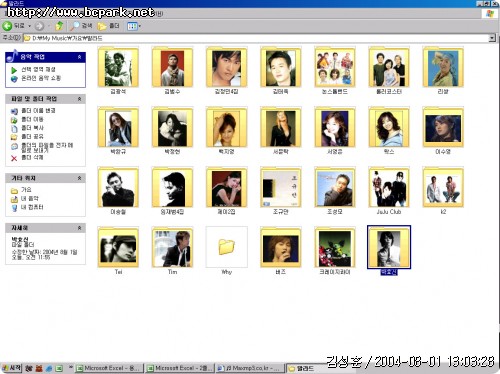Switch to first Microsoft Excel taskbar window
Screen dimensions: 500x374
109,368
